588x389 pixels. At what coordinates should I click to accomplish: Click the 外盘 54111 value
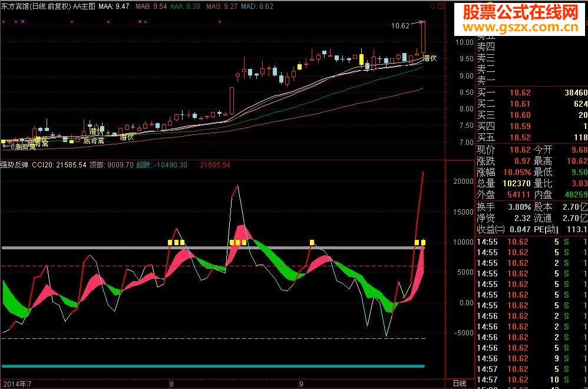[x=520, y=195]
